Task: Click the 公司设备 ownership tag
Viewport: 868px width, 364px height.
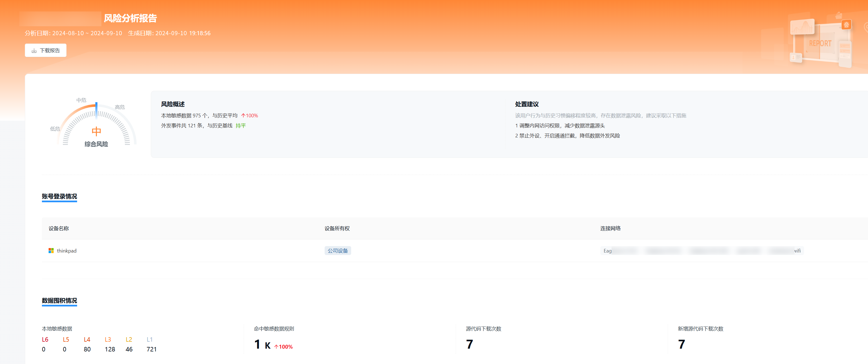Action: [338, 251]
